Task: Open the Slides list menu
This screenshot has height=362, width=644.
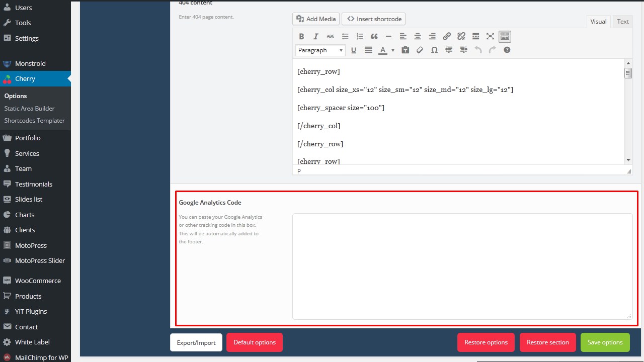Action: tap(35, 199)
